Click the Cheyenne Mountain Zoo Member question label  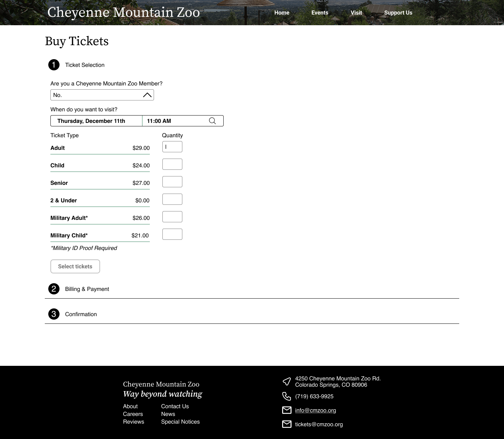106,83
